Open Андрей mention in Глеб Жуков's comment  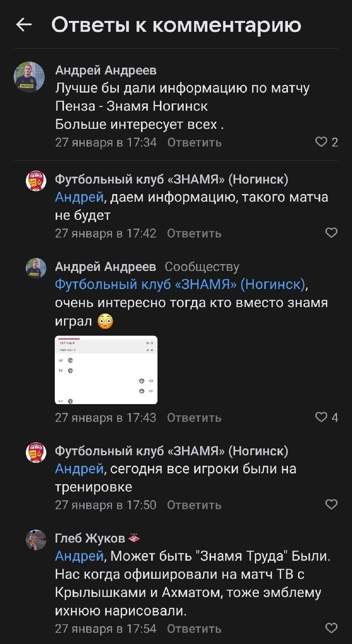[x=79, y=556]
